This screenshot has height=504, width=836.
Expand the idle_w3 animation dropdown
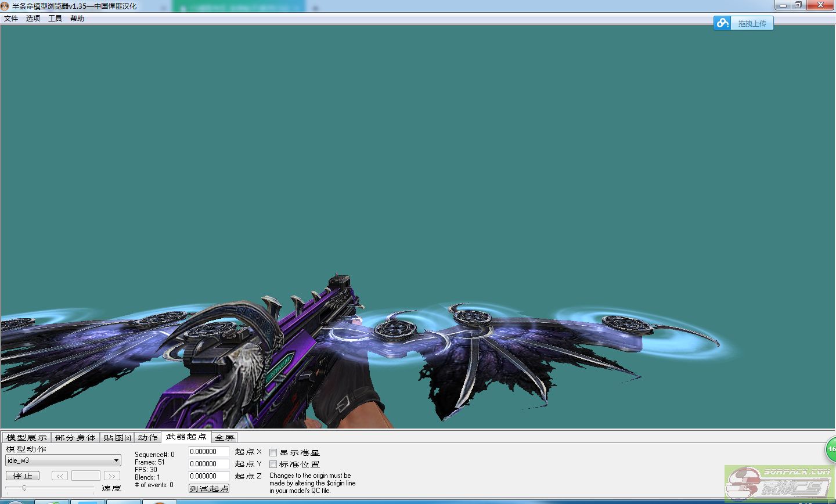click(x=116, y=460)
